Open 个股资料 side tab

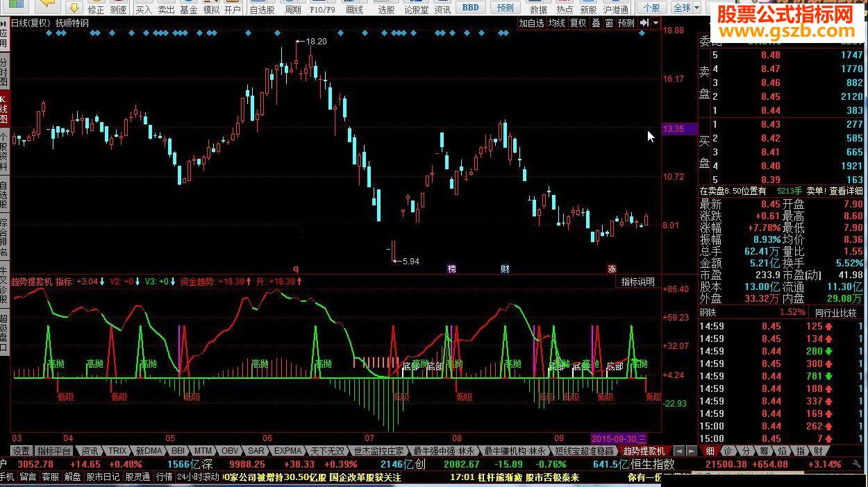click(x=4, y=151)
